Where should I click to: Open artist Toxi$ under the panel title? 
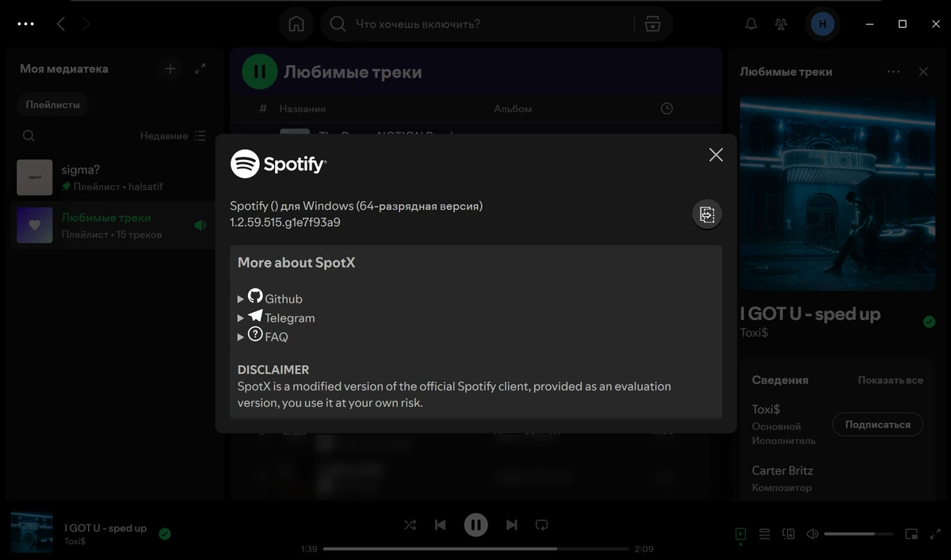(754, 333)
